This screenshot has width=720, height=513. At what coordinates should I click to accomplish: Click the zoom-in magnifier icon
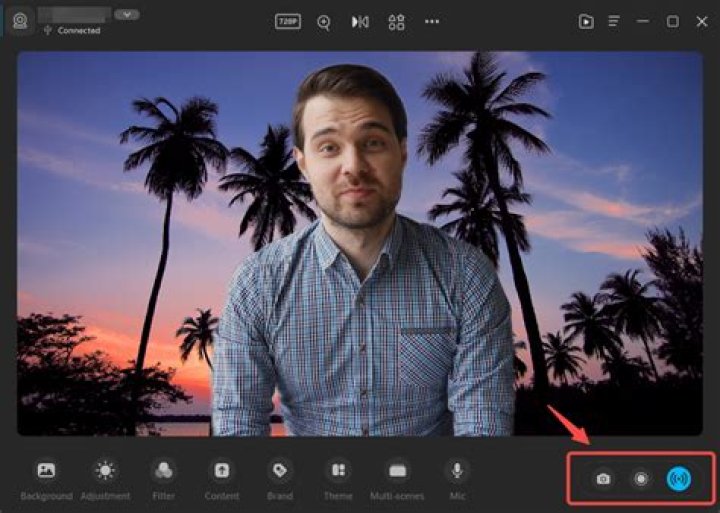pos(324,22)
